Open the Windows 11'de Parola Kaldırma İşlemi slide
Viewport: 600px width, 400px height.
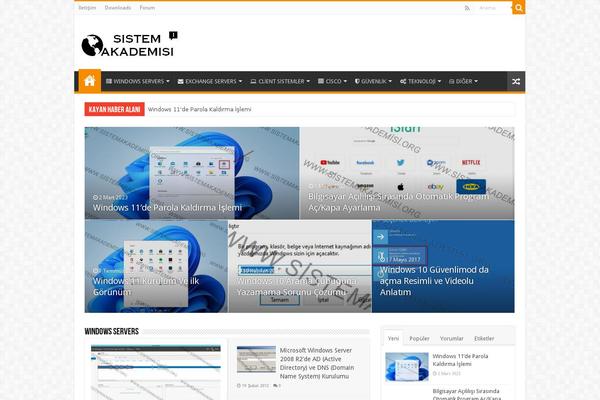[192, 173]
